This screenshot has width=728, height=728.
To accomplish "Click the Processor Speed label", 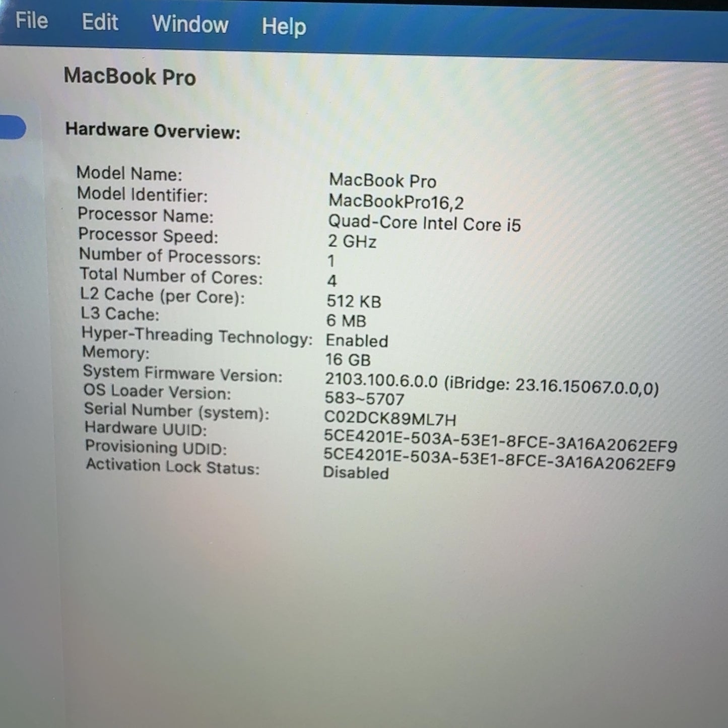I will coord(148,235).
